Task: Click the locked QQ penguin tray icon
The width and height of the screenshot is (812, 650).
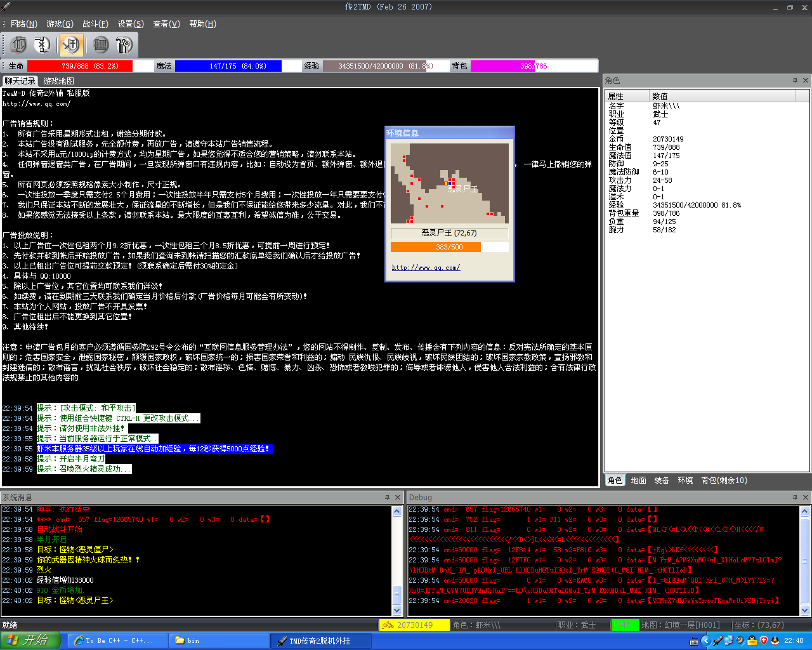Action: click(752, 640)
